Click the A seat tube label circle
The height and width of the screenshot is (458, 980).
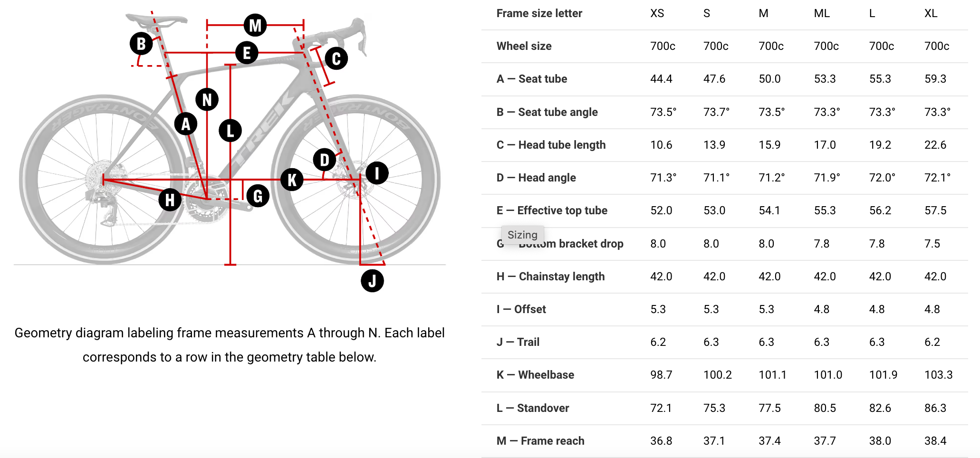pos(186,124)
